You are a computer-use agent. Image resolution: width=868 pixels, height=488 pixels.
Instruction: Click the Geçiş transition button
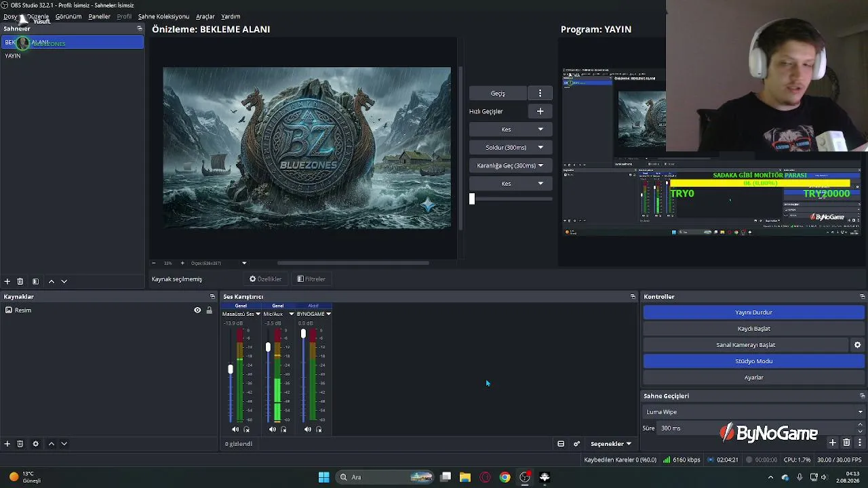coord(498,94)
